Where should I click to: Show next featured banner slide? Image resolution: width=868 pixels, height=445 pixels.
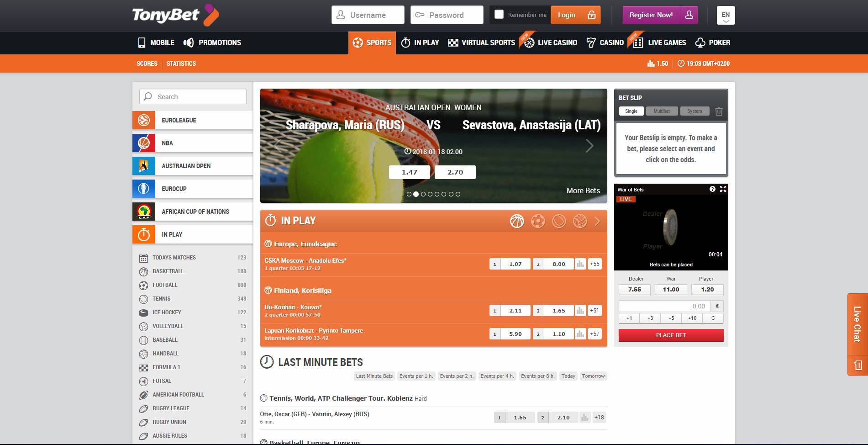[x=589, y=146]
